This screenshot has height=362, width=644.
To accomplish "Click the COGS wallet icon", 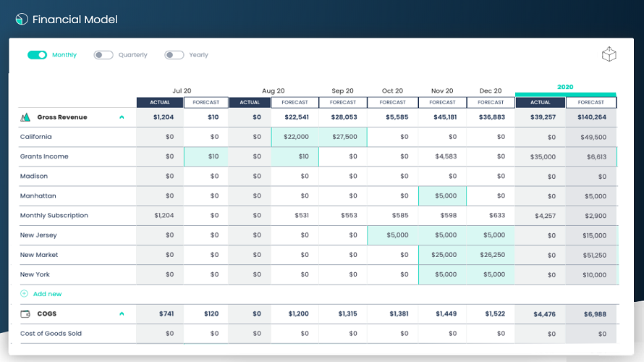I will (25, 313).
